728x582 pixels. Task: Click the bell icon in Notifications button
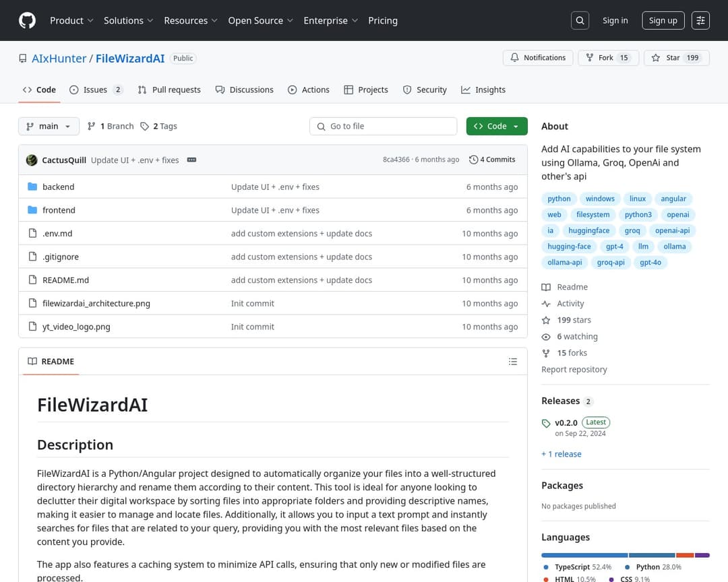coord(514,57)
